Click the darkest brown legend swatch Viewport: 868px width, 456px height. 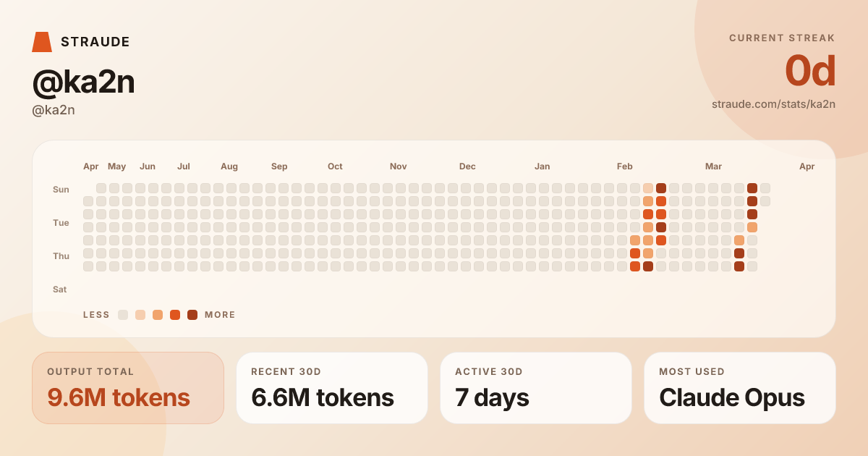coord(192,315)
